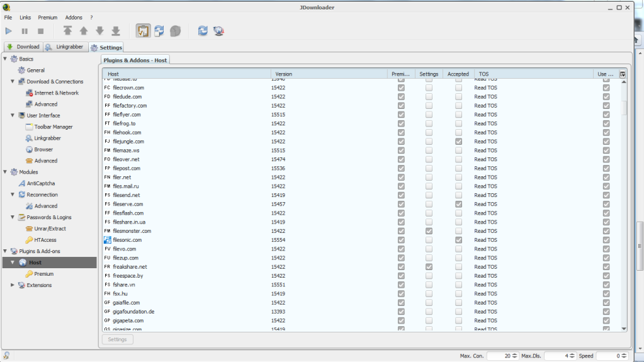Move selection down one position icon
This screenshot has width=644, height=362.
[100, 31]
